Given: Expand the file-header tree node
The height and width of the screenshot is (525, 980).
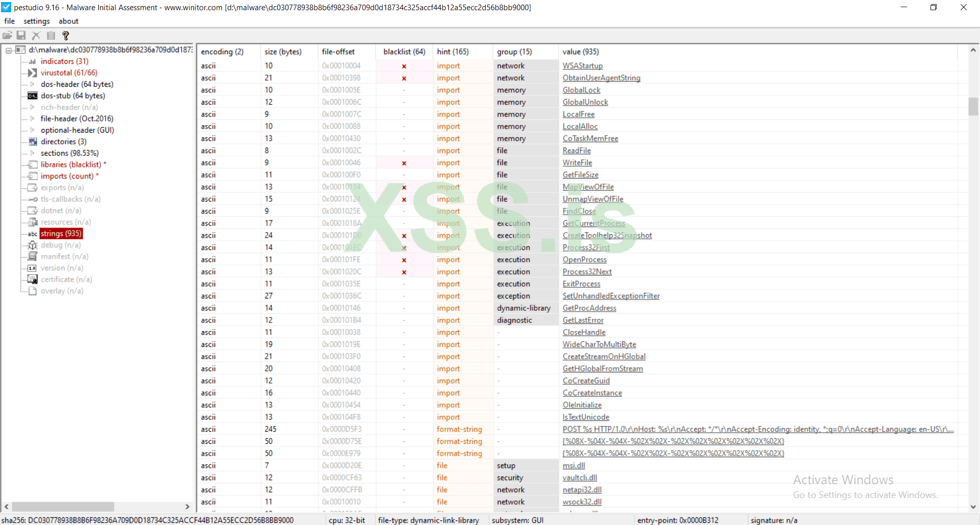Looking at the screenshot, I should point(32,119).
